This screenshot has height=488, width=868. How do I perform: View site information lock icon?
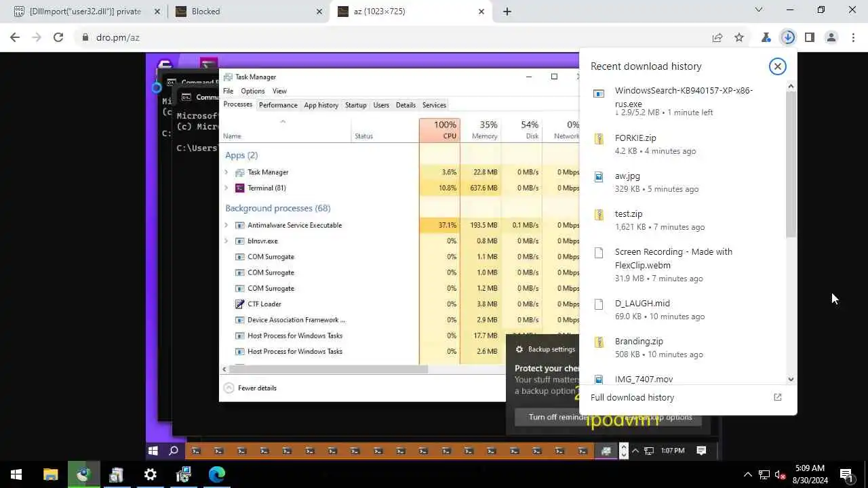pyautogui.click(x=85, y=38)
